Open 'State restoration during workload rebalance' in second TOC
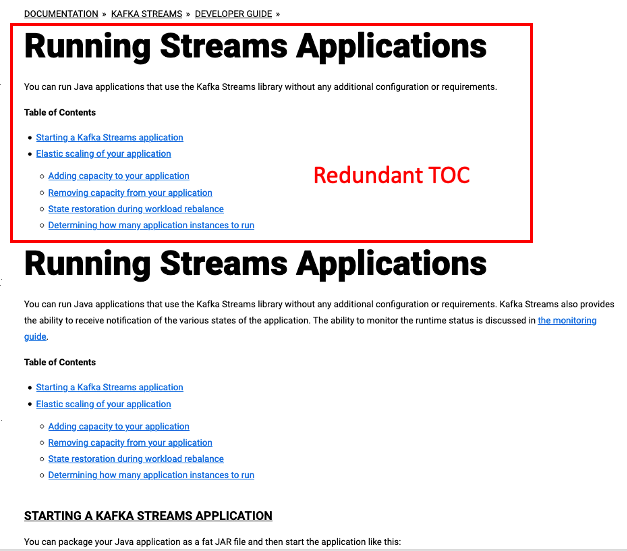The height and width of the screenshot is (551, 627). click(136, 459)
